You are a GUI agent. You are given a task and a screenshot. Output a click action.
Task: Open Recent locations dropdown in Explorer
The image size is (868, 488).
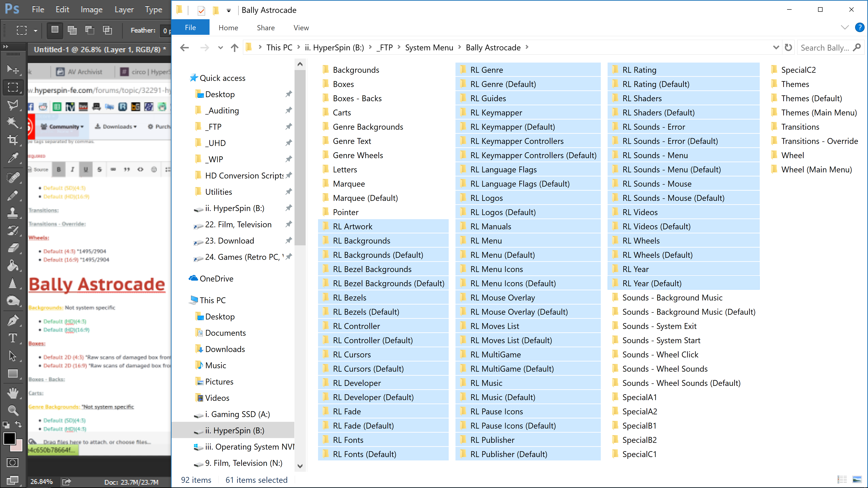[x=220, y=48]
